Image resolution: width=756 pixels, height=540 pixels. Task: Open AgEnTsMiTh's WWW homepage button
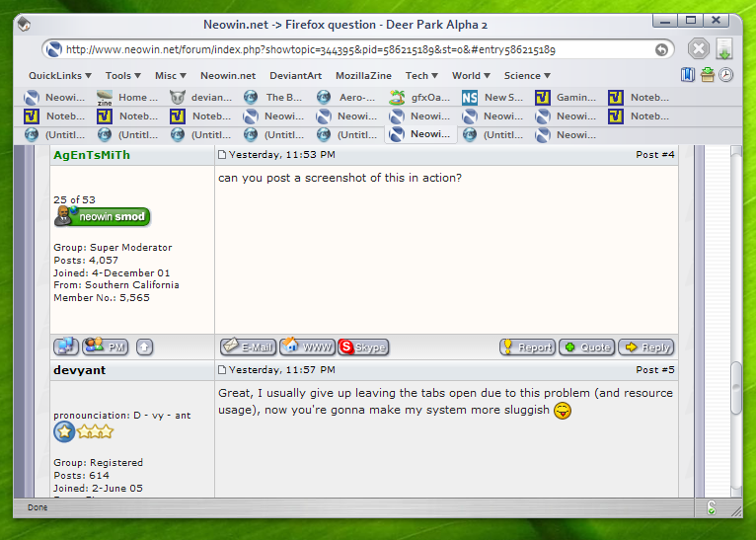tap(307, 347)
